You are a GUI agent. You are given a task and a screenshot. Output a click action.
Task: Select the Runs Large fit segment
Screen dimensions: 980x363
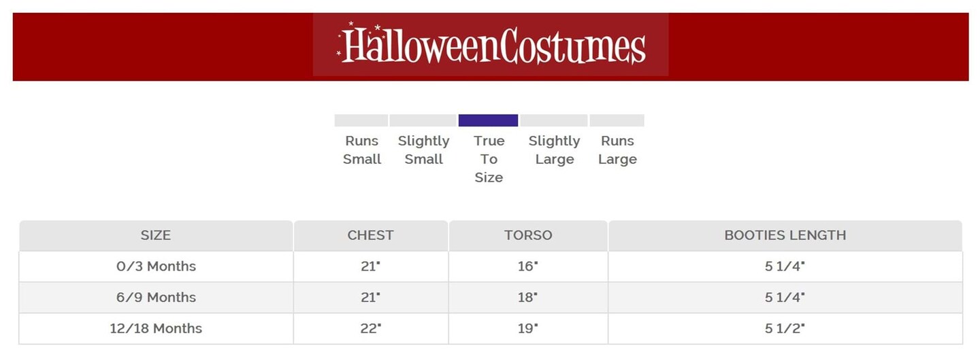click(x=617, y=120)
